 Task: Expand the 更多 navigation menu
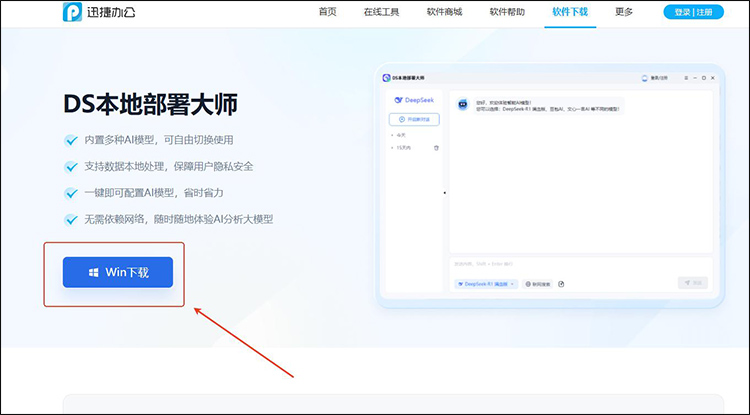[624, 12]
